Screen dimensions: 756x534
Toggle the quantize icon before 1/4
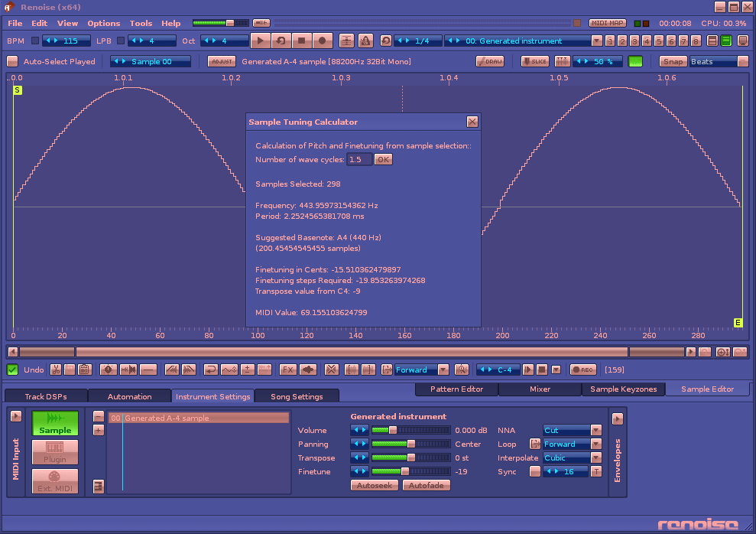point(386,41)
